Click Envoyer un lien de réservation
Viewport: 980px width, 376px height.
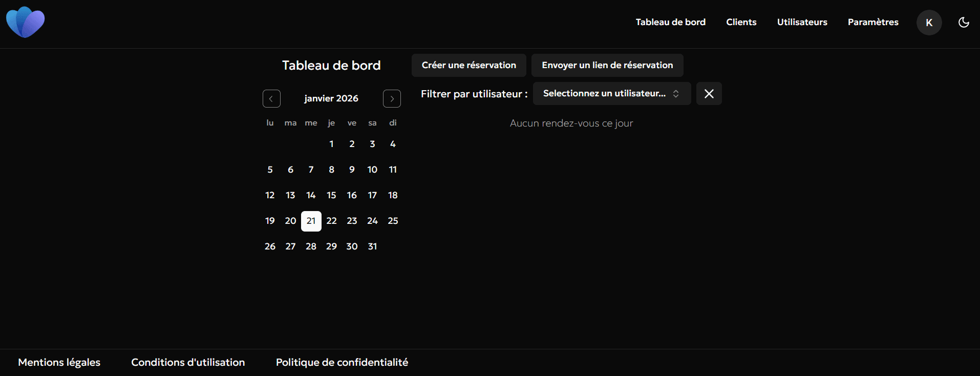pyautogui.click(x=607, y=65)
